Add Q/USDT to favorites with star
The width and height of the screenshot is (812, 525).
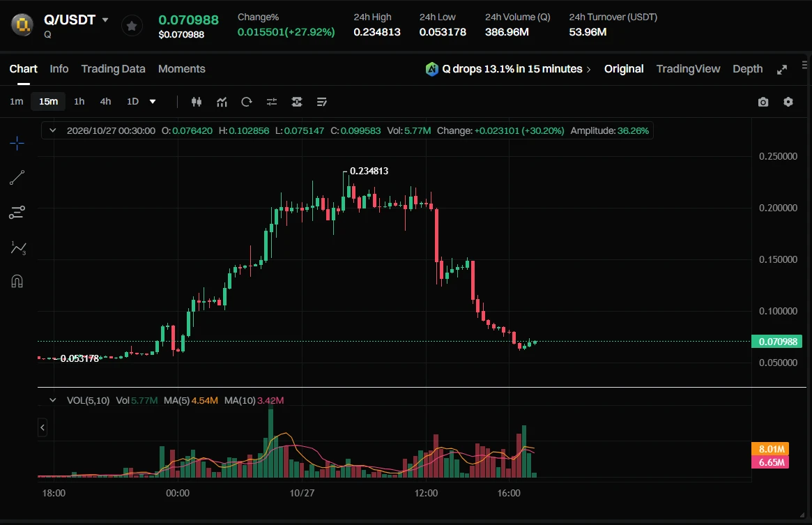point(132,25)
